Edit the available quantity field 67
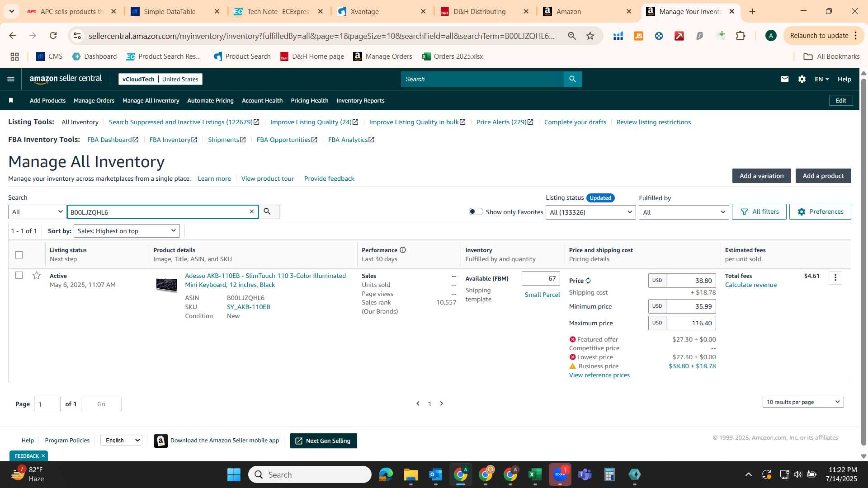 tap(541, 278)
